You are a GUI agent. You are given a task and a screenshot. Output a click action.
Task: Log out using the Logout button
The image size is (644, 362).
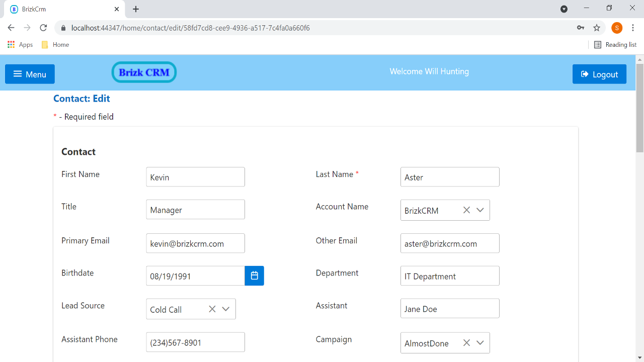[599, 74]
